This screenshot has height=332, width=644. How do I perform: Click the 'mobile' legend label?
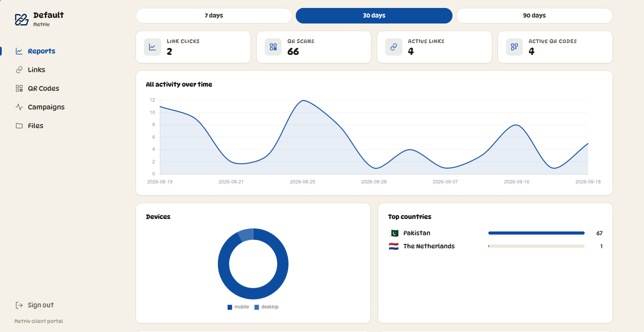click(242, 307)
